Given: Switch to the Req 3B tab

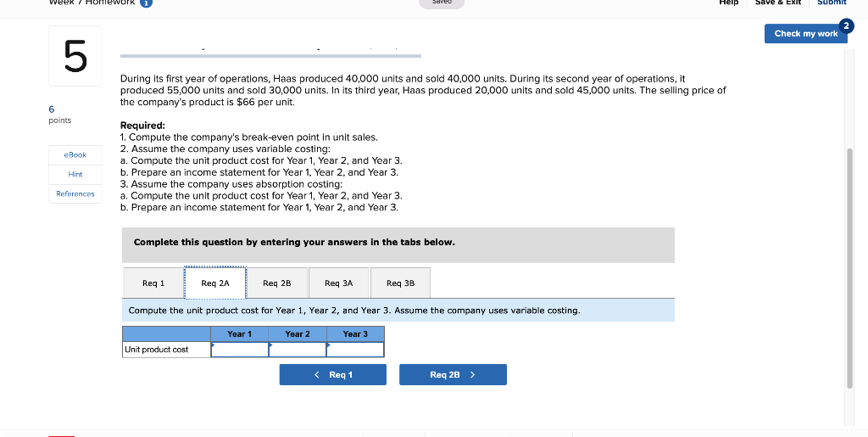Looking at the screenshot, I should pyautogui.click(x=400, y=283).
